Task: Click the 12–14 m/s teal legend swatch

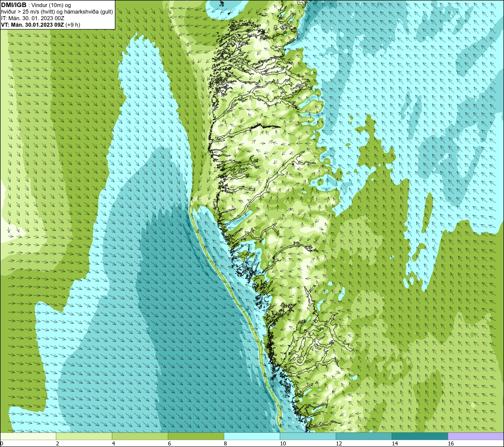Action: pyautogui.click(x=364, y=436)
